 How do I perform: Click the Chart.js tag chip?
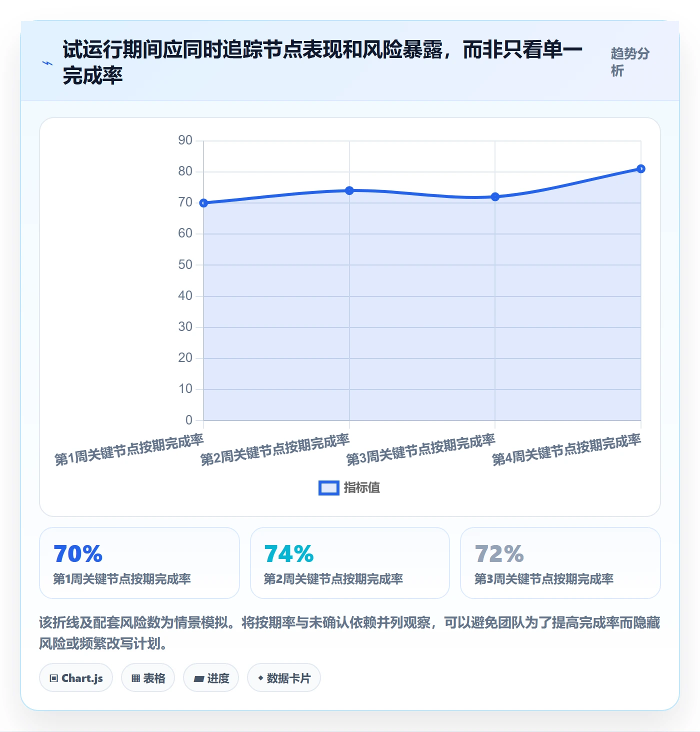pos(76,678)
